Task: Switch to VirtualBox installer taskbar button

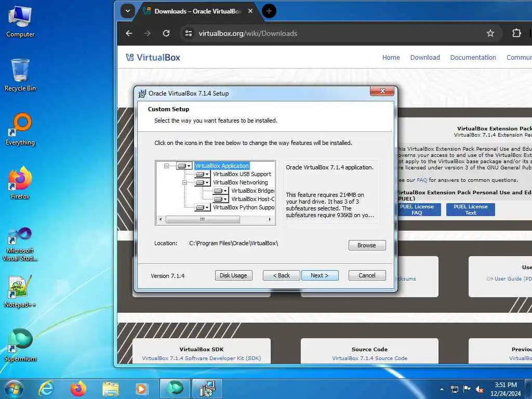Action: (x=207, y=389)
